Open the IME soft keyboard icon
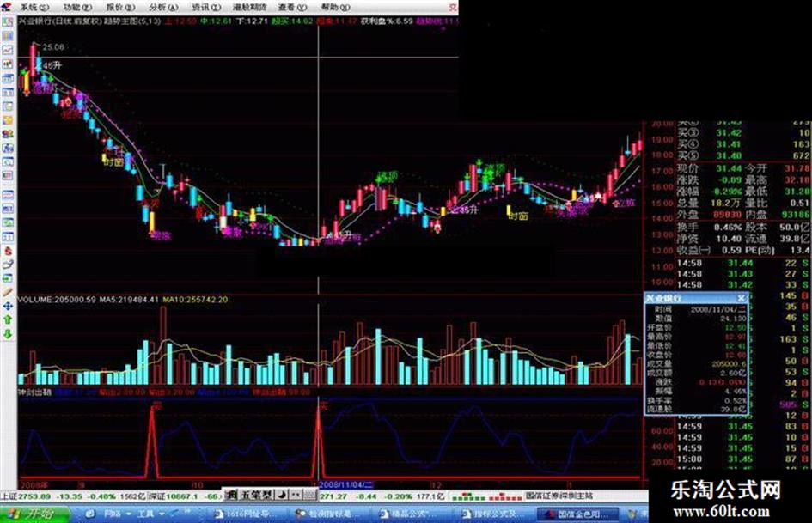The width and height of the screenshot is (812, 523). (309, 495)
